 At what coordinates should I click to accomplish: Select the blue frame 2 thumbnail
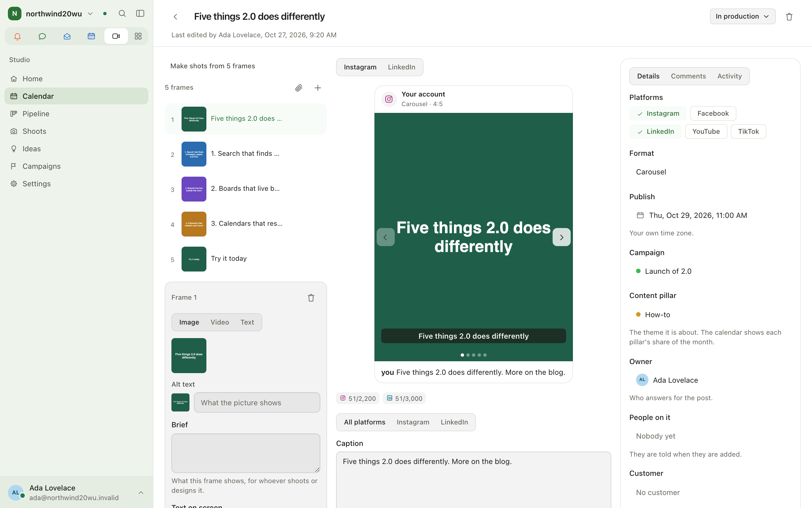click(x=194, y=154)
